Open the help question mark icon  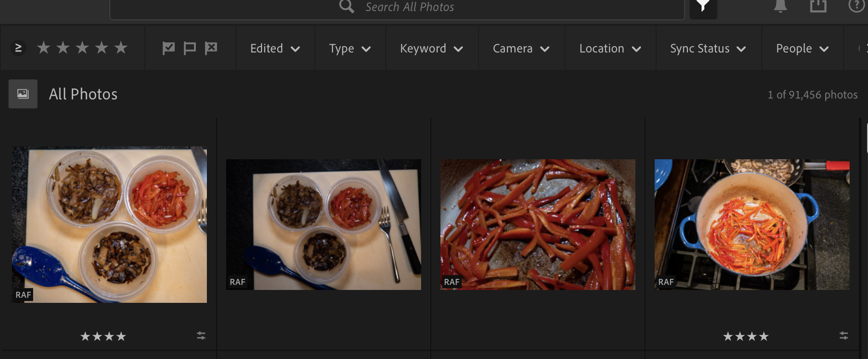click(857, 6)
